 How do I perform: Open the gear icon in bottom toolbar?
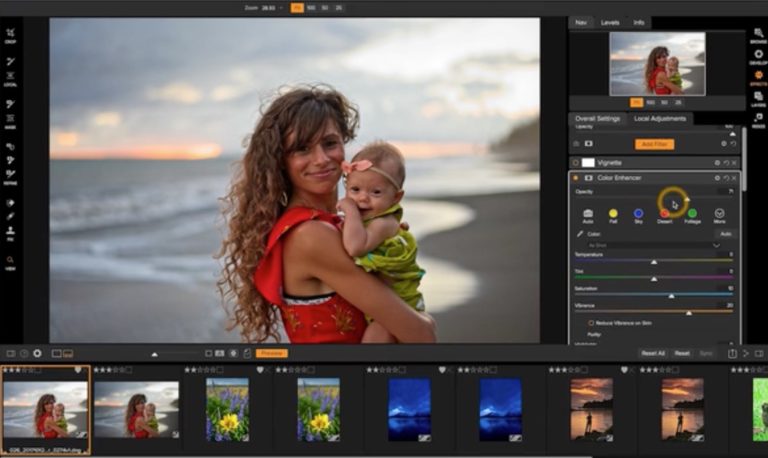[37, 353]
